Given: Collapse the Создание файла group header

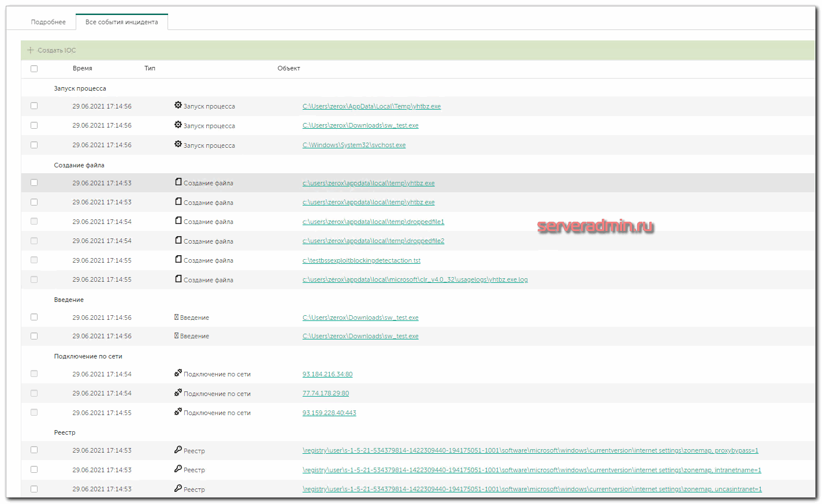Looking at the screenshot, I should click(79, 165).
